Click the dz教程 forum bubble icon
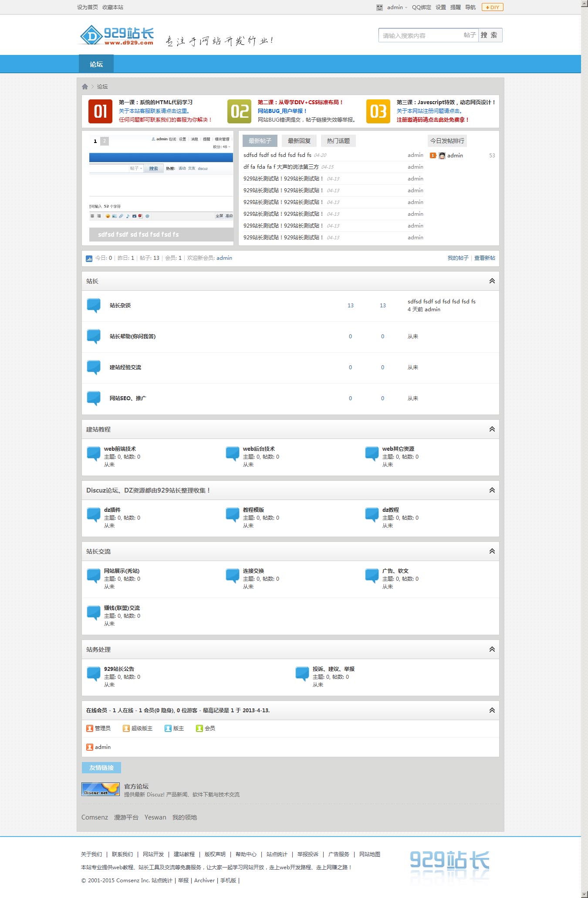This screenshot has height=898, width=588. pyautogui.click(x=372, y=515)
